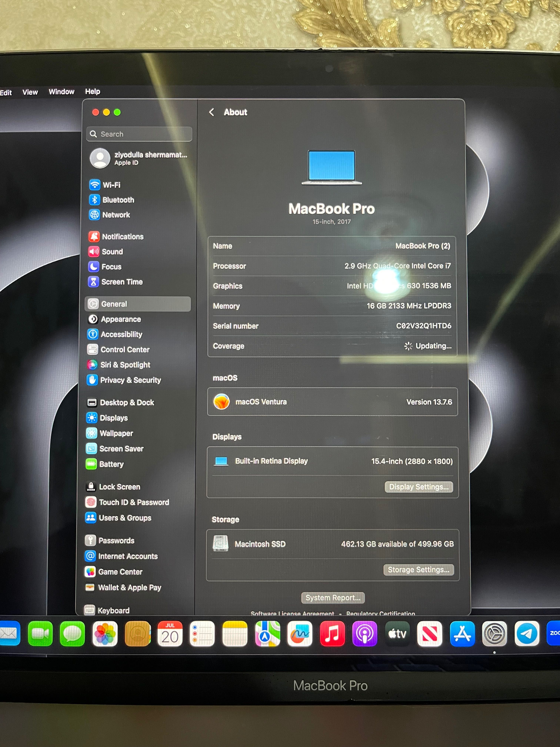The width and height of the screenshot is (560, 747).
Task: Open Apple ID ziyodulla shermamat profile
Action: [x=139, y=158]
